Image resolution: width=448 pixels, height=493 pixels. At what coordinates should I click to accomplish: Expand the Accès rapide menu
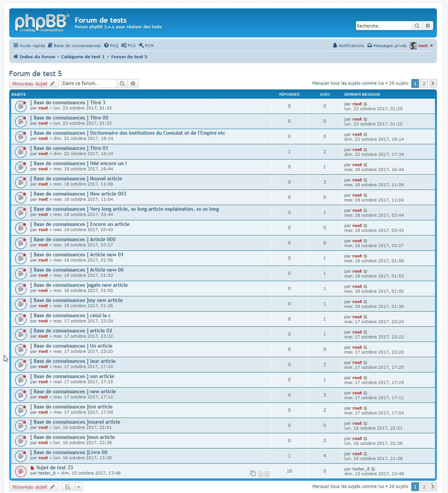[x=29, y=46]
